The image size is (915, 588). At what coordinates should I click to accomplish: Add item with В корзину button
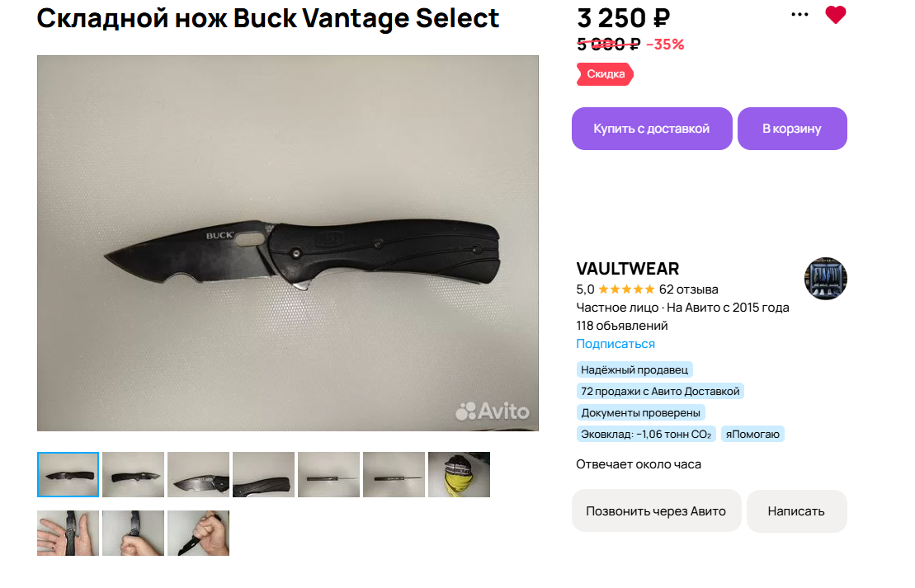point(792,129)
